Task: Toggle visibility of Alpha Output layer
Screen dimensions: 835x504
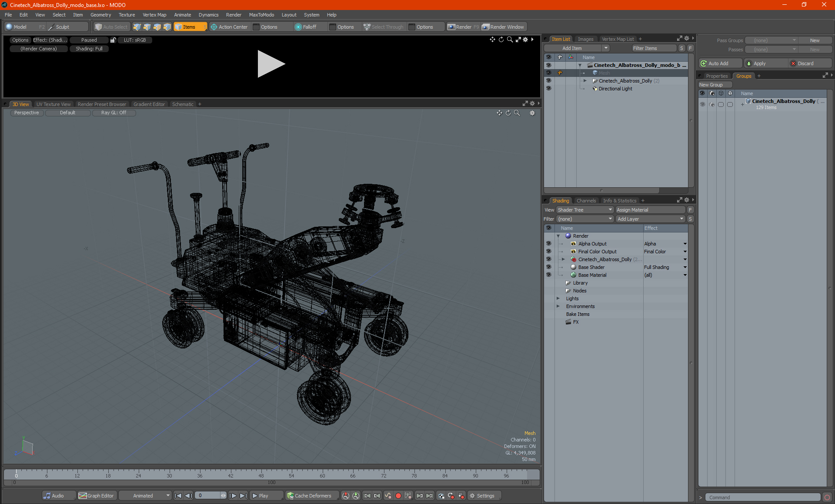Action: [548, 244]
